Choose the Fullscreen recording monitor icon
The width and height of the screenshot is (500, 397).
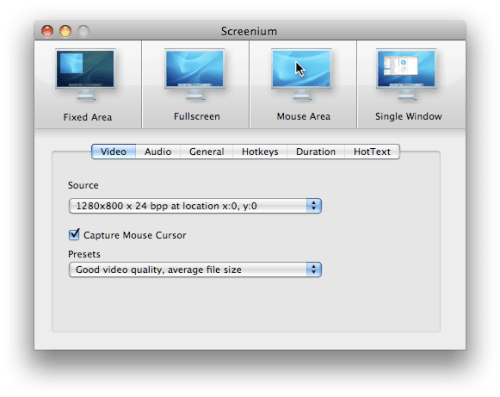pos(195,74)
